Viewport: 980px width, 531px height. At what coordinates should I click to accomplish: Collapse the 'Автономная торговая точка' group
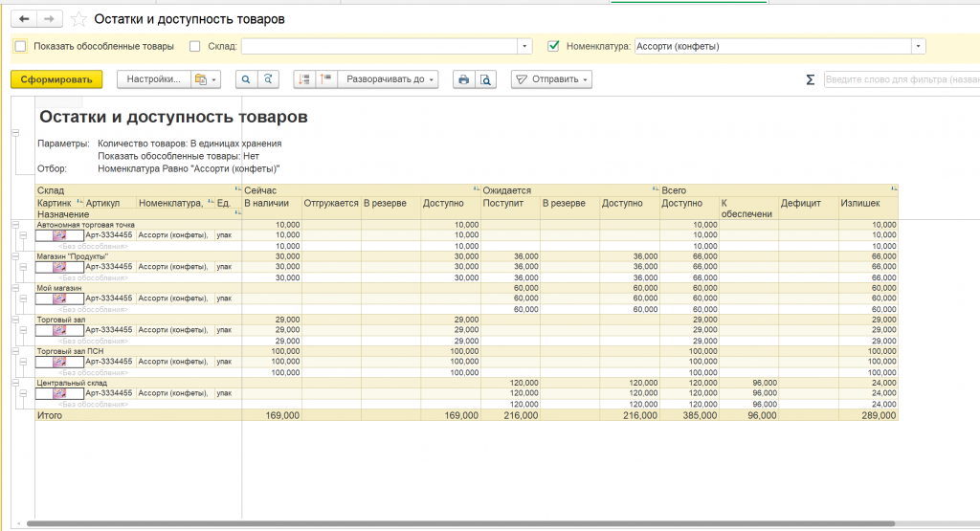click(15, 225)
